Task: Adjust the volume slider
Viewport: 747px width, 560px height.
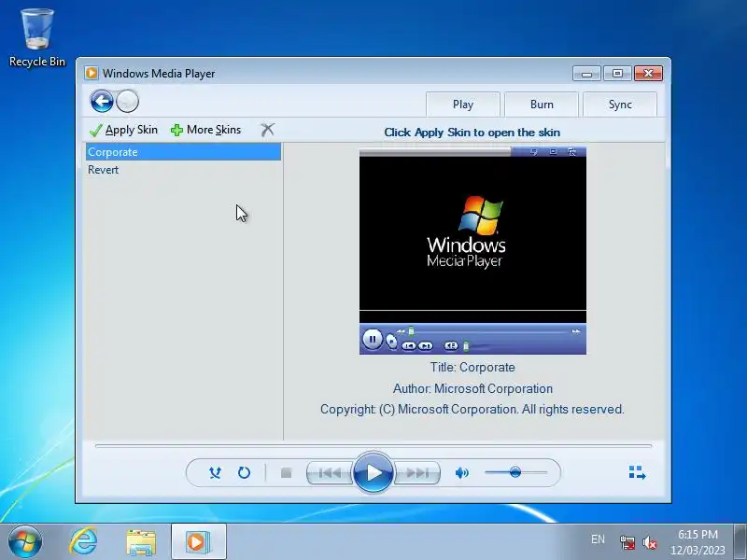Action: pyautogui.click(x=516, y=472)
